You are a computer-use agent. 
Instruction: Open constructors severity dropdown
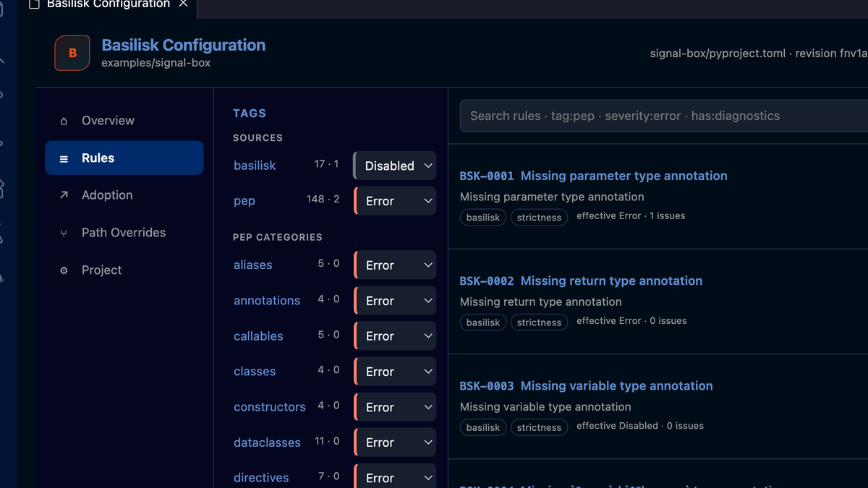pos(395,407)
